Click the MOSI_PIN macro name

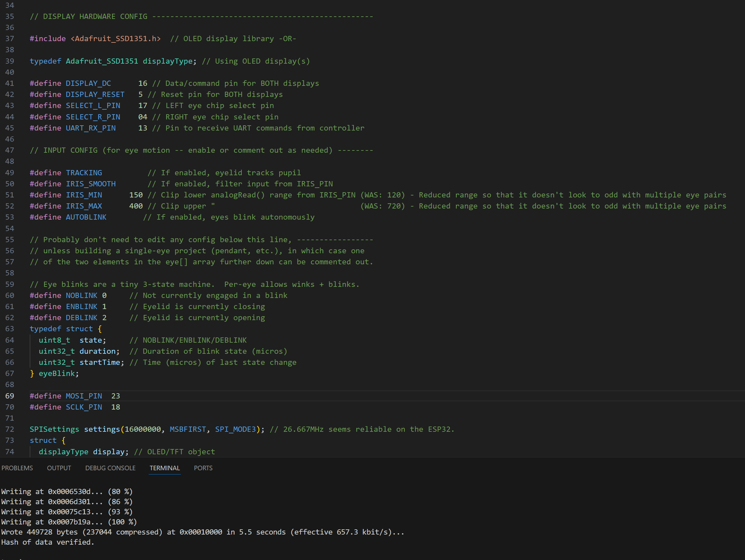pos(84,396)
